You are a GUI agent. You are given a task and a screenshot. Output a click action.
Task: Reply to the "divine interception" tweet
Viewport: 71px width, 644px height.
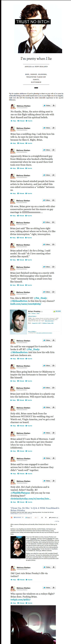point(13,238)
